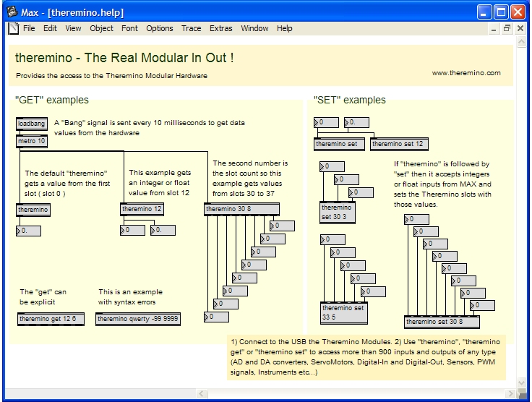
Task: Click the horizontal scrollbar left arrow
Action: [202, 393]
